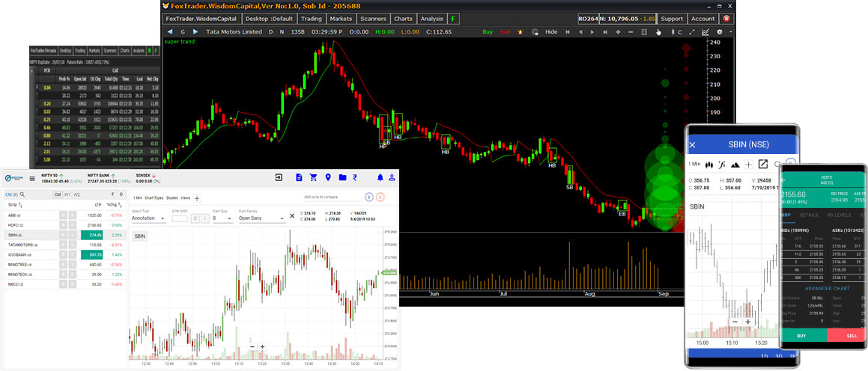Toggle Hide in the chart toolbar

pyautogui.click(x=551, y=32)
